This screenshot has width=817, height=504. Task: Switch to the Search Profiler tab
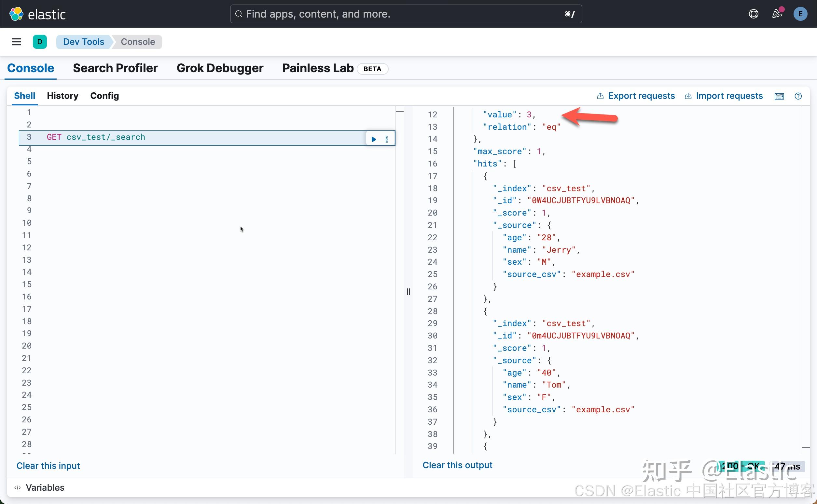click(115, 68)
